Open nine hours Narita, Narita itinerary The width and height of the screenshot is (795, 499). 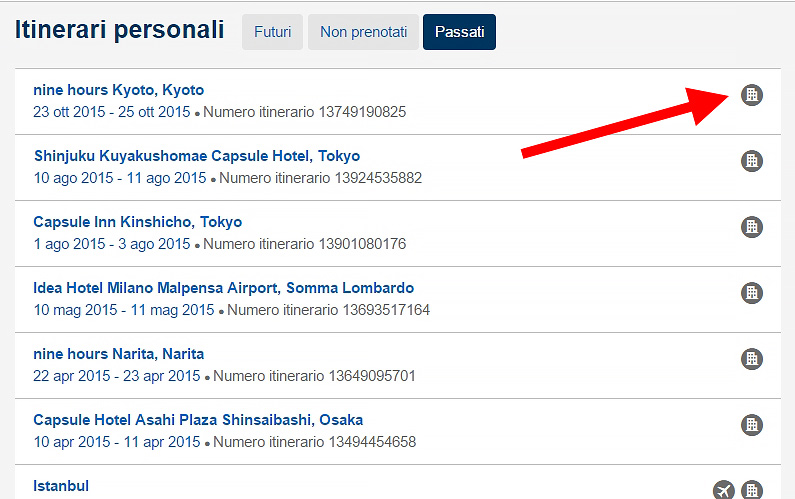(x=119, y=354)
